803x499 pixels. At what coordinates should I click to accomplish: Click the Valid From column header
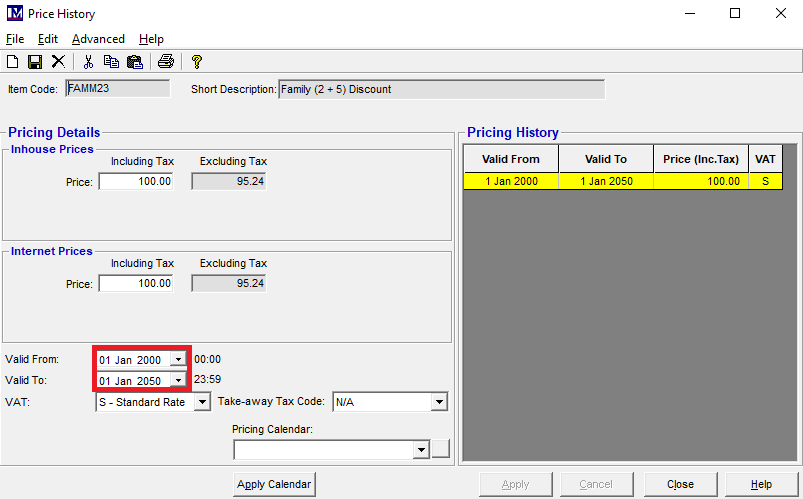click(x=511, y=159)
